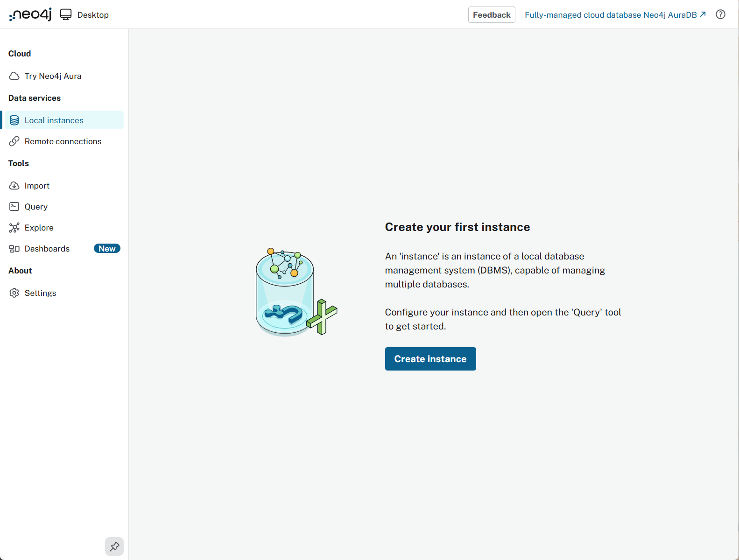Open the help question mark icon
Viewport: 739px width, 560px height.
tap(720, 14)
